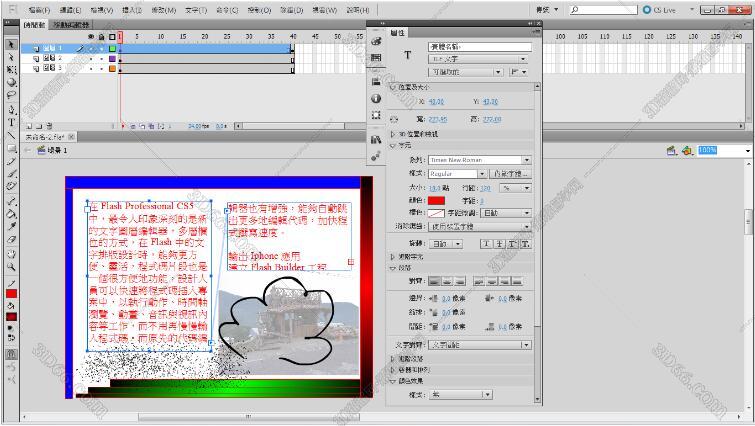
Task: Select the Subselection tool
Action: (11, 57)
